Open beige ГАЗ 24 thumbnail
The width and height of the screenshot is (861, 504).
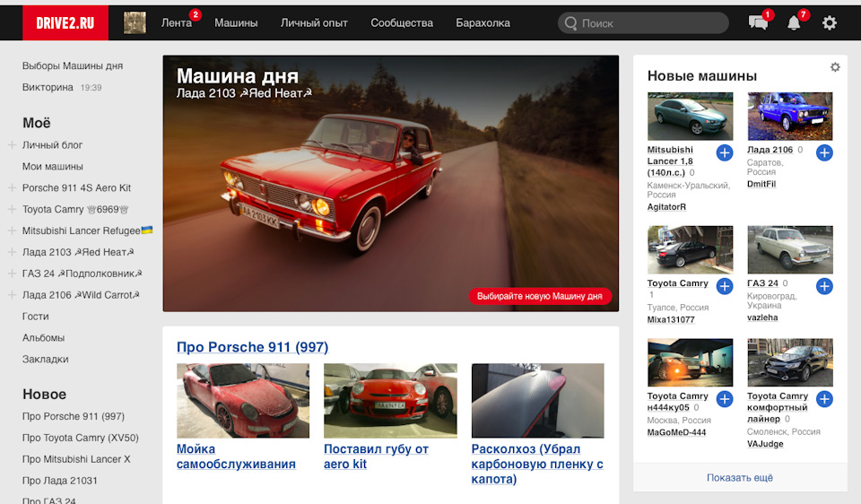coord(789,250)
